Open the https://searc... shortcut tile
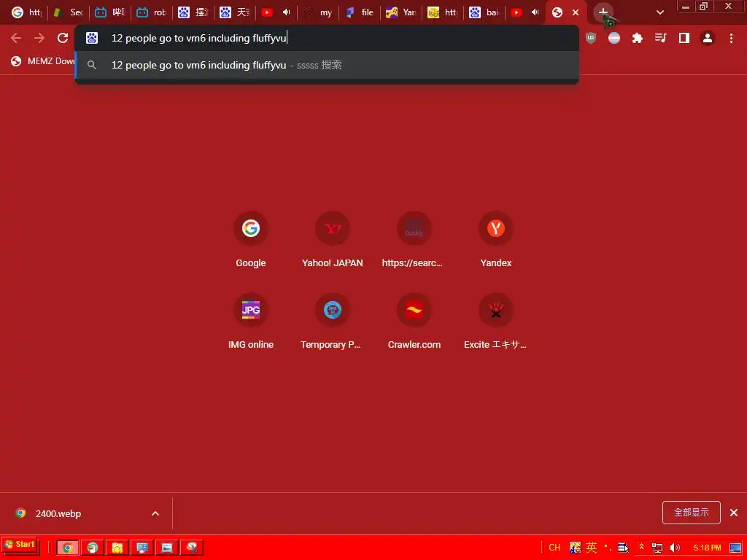 414,241
